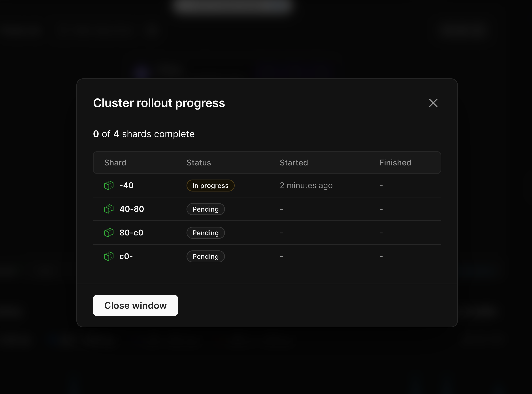Click the shard icon beside 40-80
The image size is (532, 394).
[x=109, y=209]
